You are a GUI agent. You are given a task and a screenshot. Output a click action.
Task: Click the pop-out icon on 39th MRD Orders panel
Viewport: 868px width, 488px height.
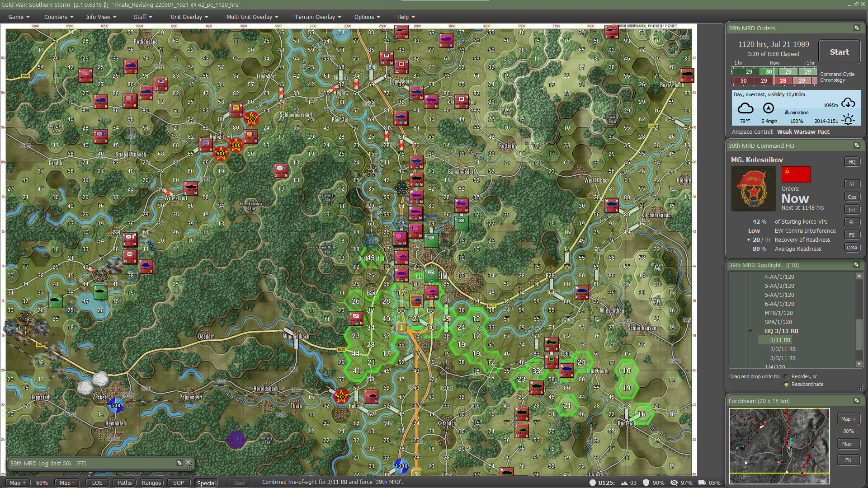tap(856, 28)
